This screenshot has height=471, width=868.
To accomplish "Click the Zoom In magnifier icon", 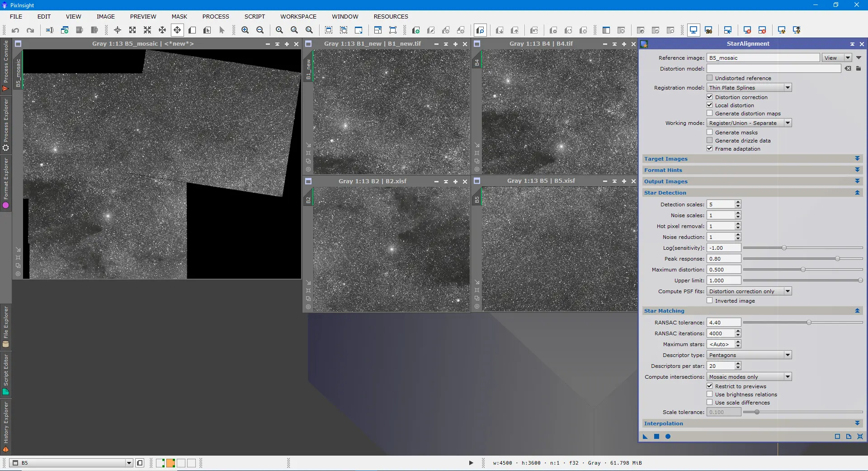I will pyautogui.click(x=245, y=30).
